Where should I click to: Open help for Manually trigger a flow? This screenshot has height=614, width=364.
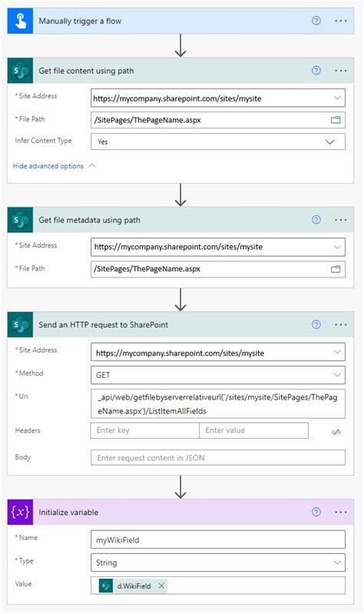[x=316, y=21]
